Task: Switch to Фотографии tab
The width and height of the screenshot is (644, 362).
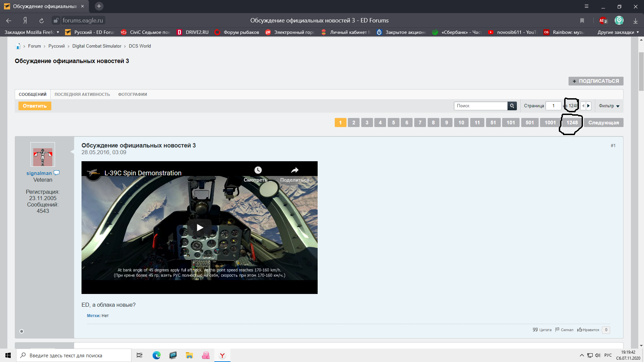Action: [x=132, y=95]
